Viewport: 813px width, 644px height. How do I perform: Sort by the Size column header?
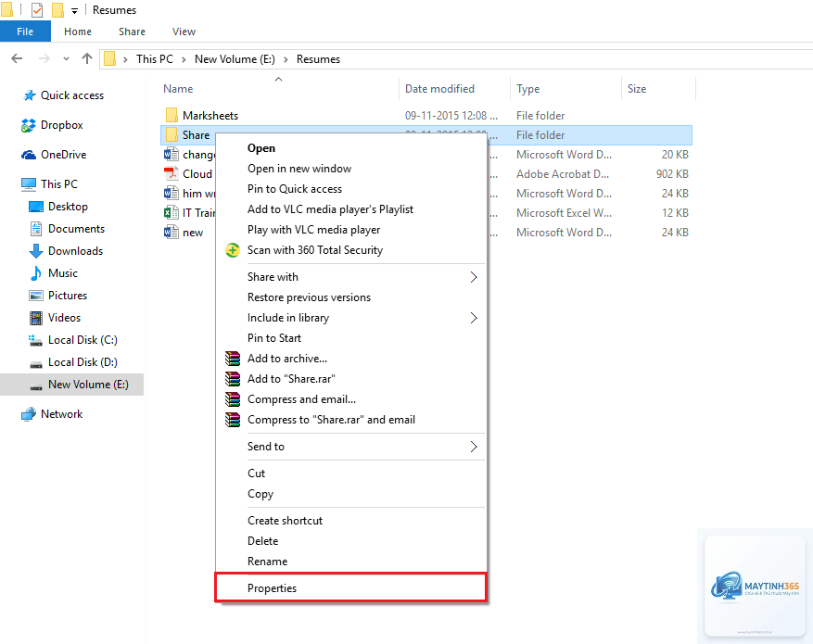click(658, 89)
